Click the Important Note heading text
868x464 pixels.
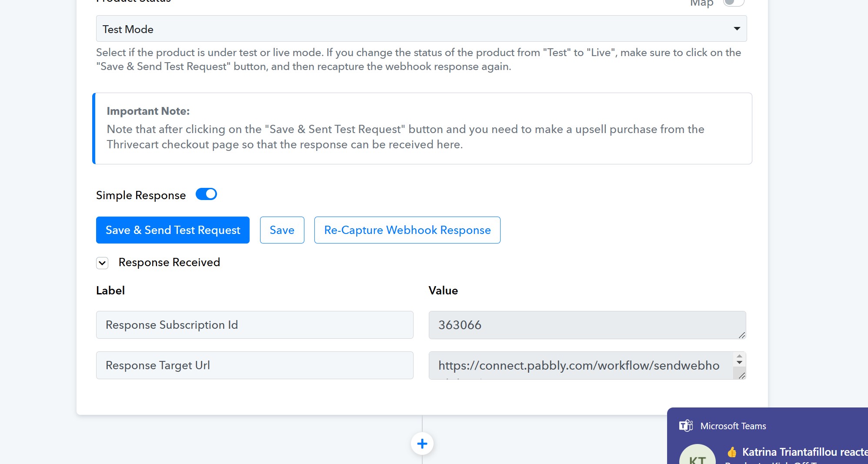click(x=148, y=111)
